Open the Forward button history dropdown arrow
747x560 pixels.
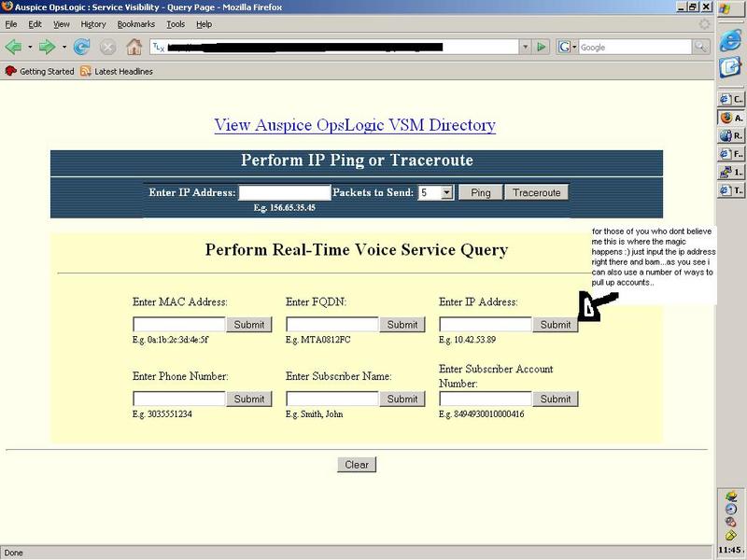pos(63,47)
